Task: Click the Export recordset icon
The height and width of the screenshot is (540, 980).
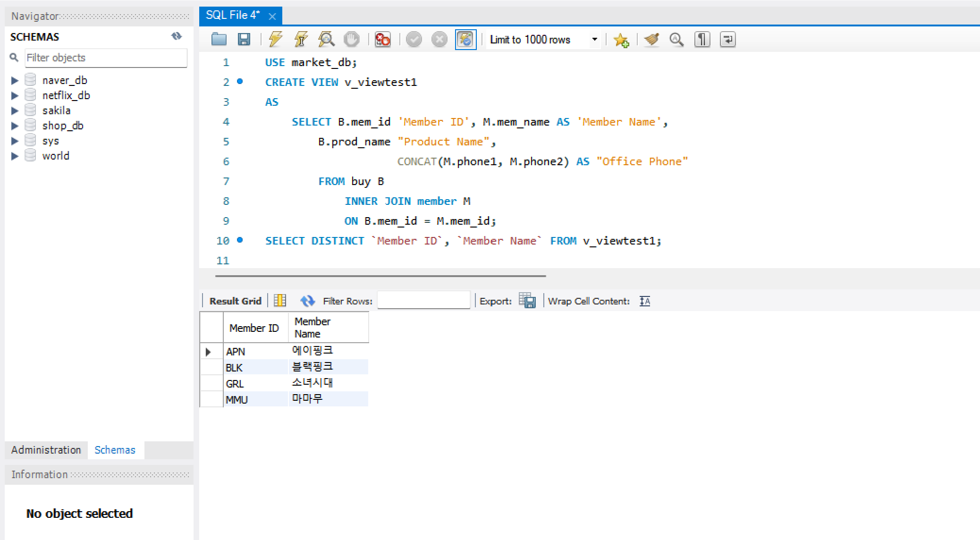Action: [x=527, y=301]
